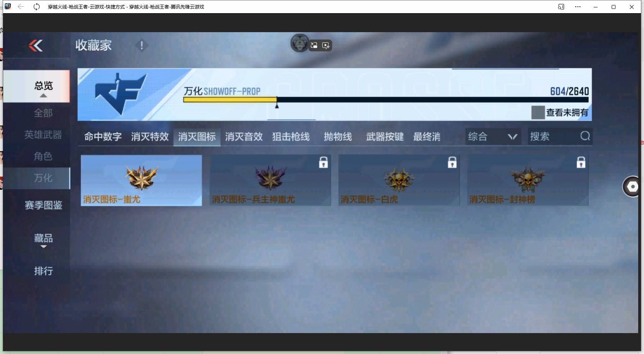Open the exclamation info icon beside 收藏家

click(x=142, y=45)
